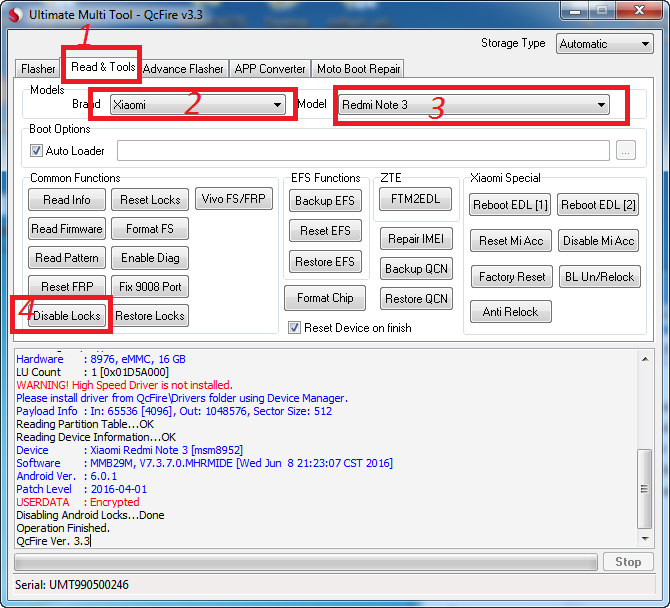Click the 'Android Ver. : 6.0.1' log line
670x608 pixels.
pos(66,476)
